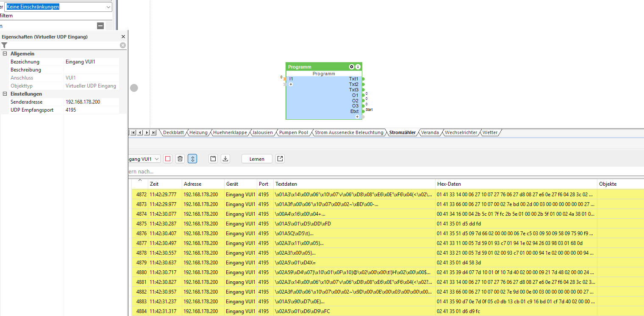644x316 pixels.
Task: Collapse the section with the minus button
Action: point(100,26)
